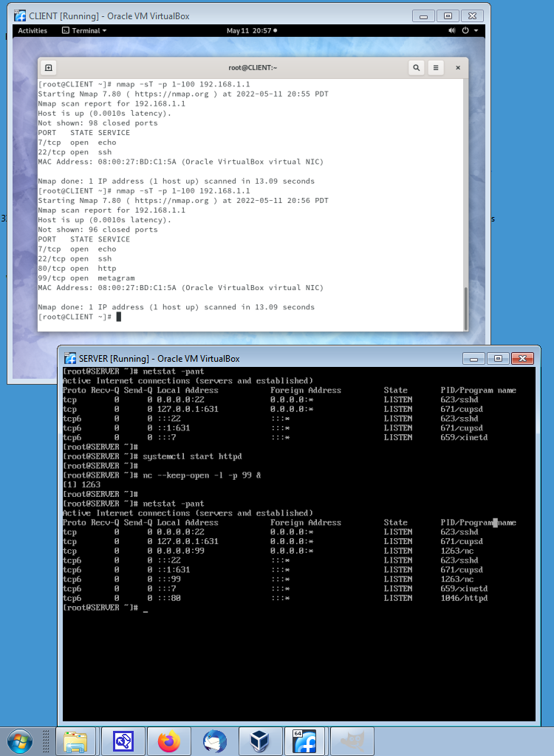This screenshot has width=554, height=756.
Task: Click the terminal search icon
Action: (x=417, y=68)
